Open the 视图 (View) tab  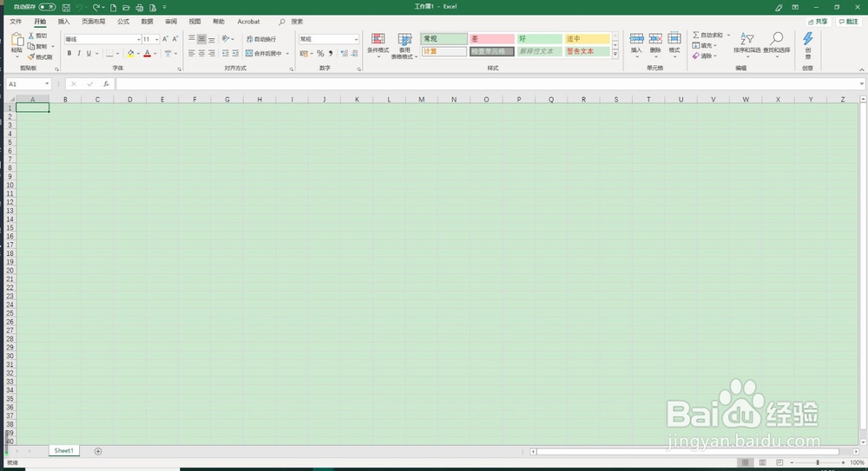(194, 22)
